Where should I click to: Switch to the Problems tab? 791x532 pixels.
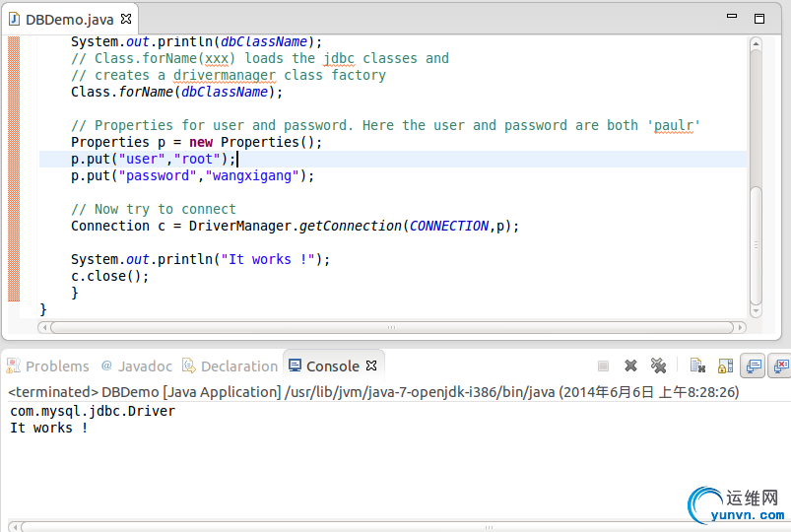pyautogui.click(x=47, y=366)
